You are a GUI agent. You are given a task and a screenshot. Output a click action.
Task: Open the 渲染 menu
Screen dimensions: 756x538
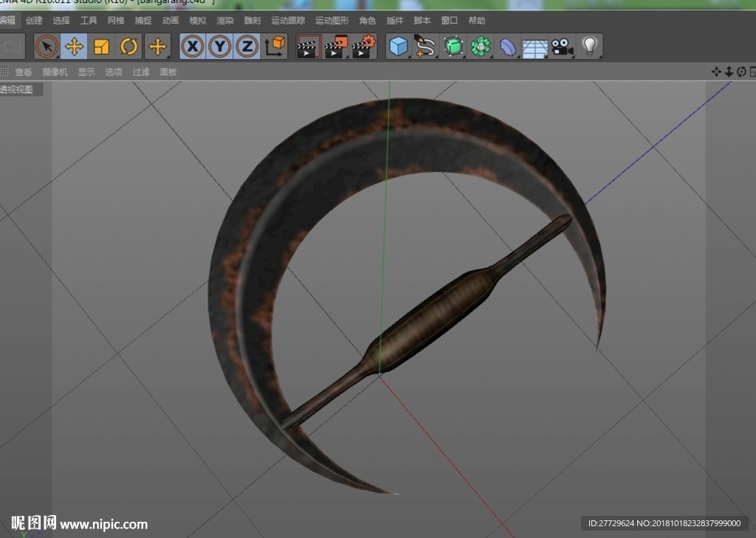coord(225,20)
